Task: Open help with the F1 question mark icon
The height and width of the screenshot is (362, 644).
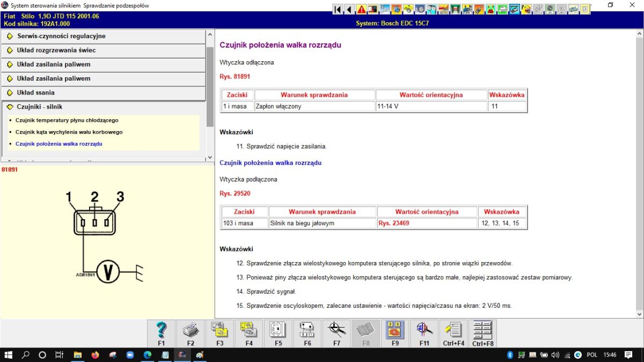Action: coord(162,333)
